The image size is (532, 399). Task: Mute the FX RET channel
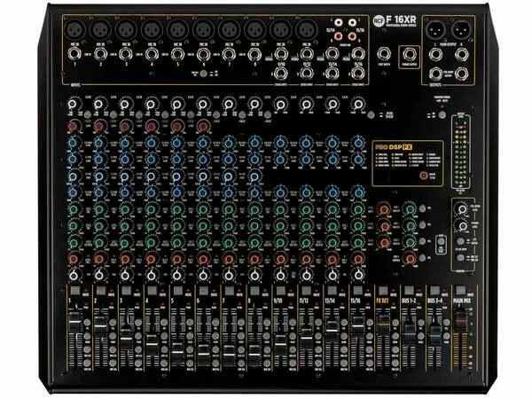[383, 291]
